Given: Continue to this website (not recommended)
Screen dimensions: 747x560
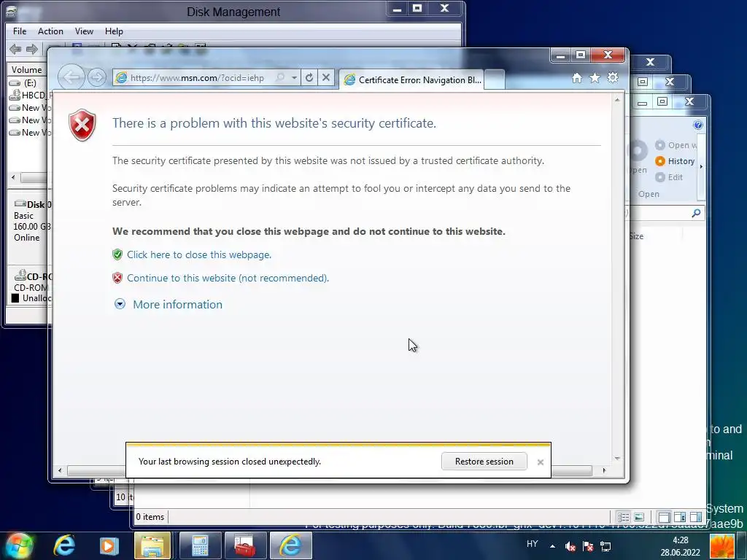Looking at the screenshot, I should (x=228, y=278).
